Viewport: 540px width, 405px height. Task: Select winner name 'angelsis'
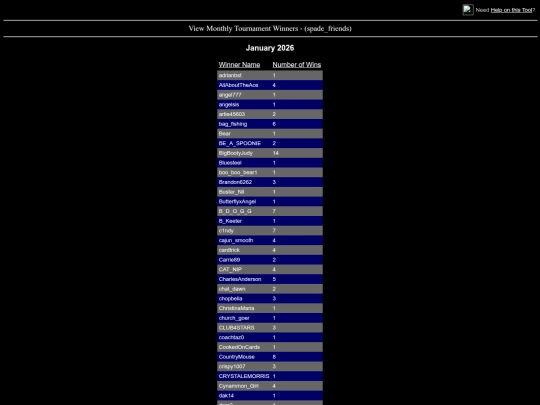(x=229, y=104)
